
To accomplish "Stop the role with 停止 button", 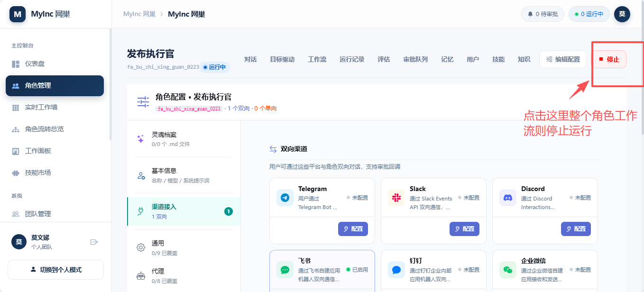I will pyautogui.click(x=609, y=59).
